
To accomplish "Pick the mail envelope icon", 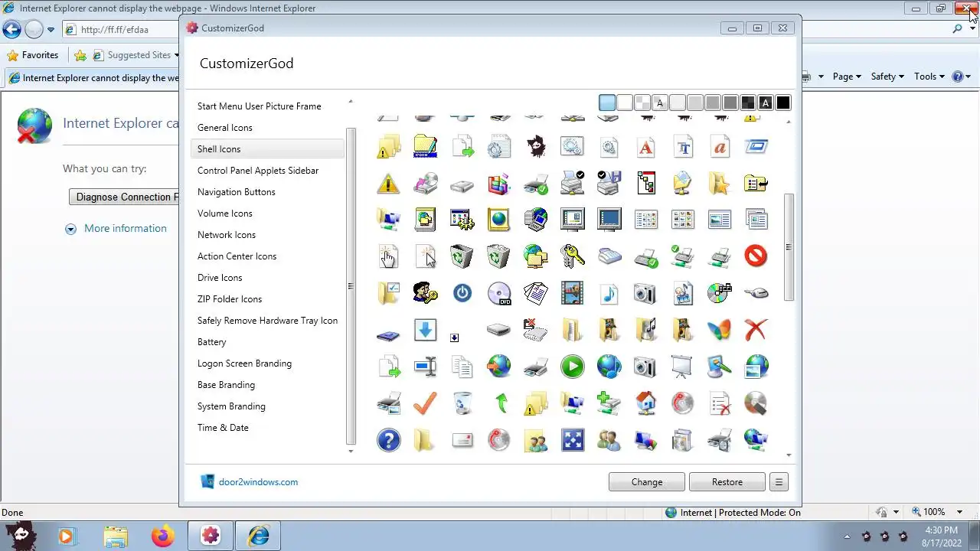I will [x=462, y=440].
